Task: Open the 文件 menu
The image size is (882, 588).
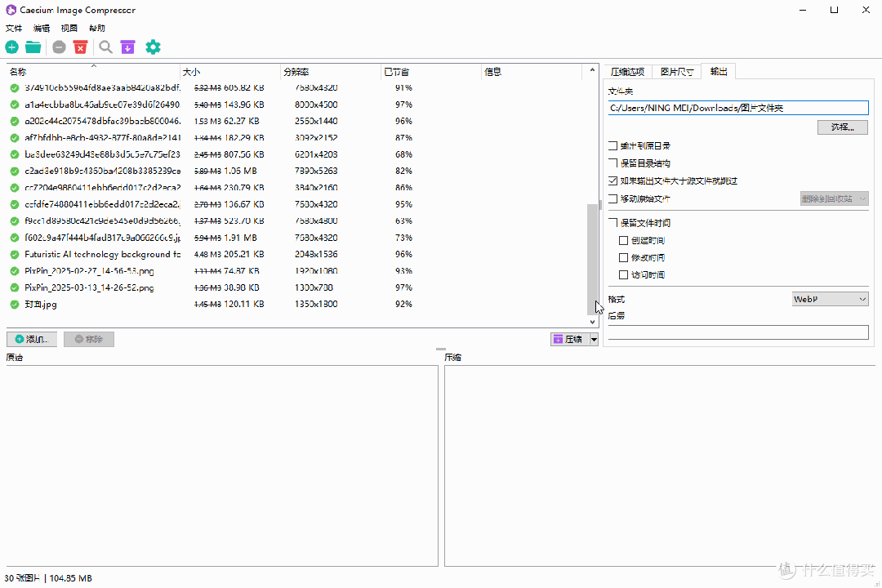Action: point(14,28)
